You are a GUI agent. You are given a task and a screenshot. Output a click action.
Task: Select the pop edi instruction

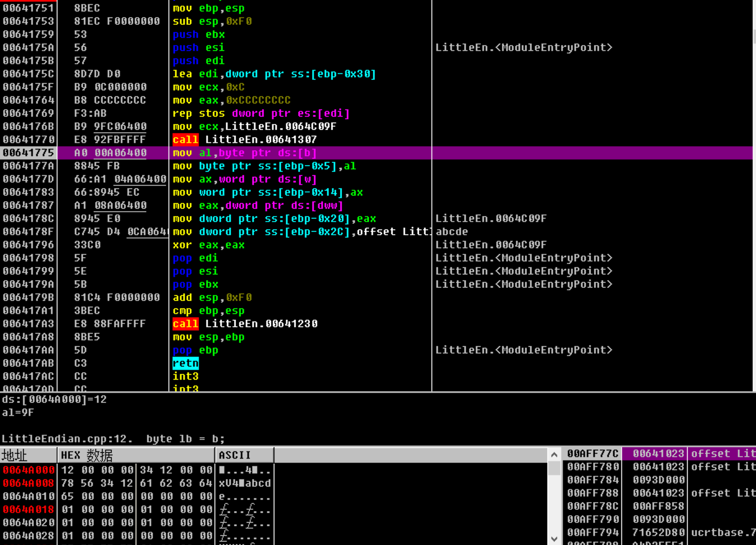[x=196, y=258]
